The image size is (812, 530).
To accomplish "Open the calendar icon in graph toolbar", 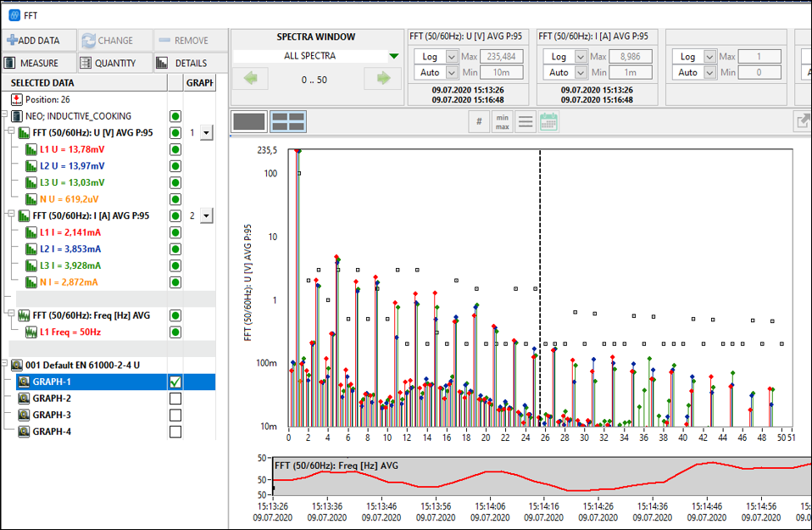I will tap(548, 121).
